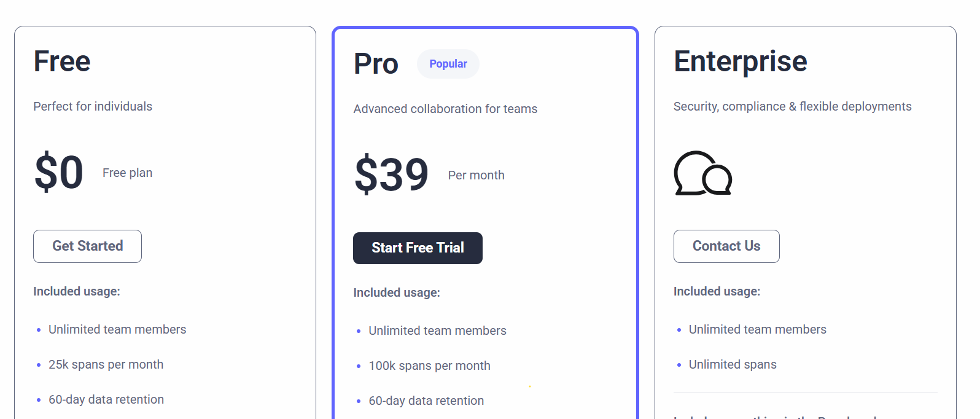Click the $39 price amount
Image resolution: width=980 pixels, height=419 pixels.
[x=391, y=175]
